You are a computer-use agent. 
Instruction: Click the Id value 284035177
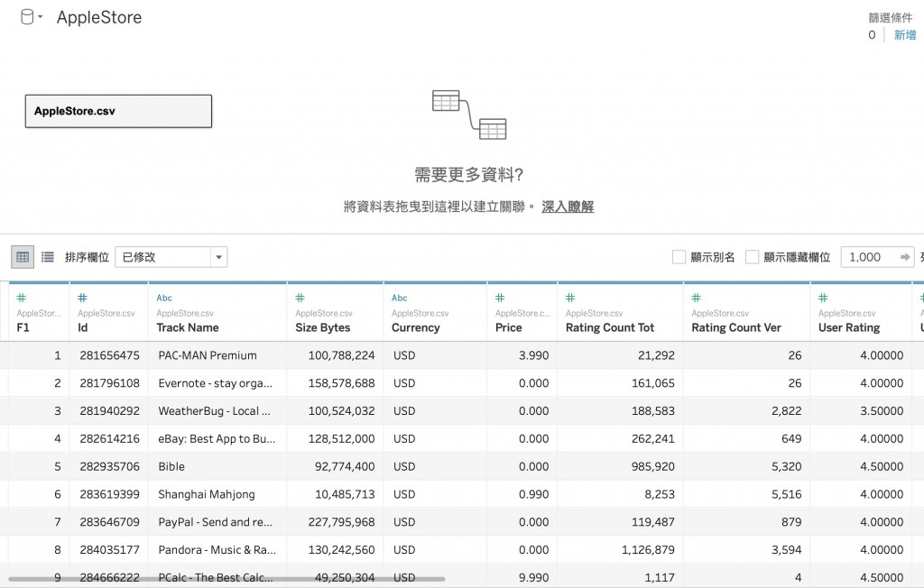[x=109, y=549]
